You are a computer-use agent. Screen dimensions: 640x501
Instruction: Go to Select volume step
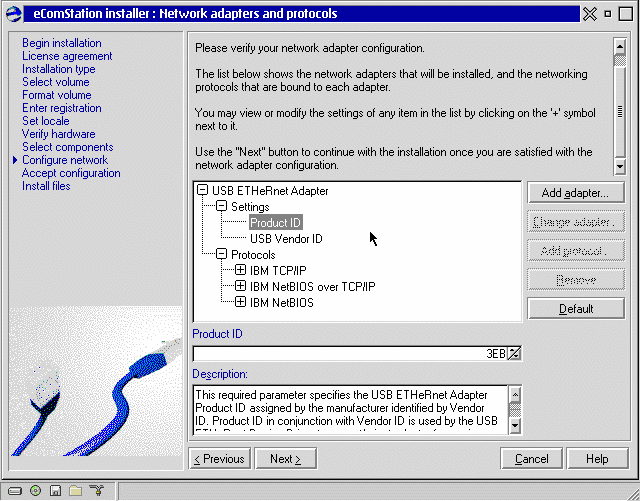56,82
